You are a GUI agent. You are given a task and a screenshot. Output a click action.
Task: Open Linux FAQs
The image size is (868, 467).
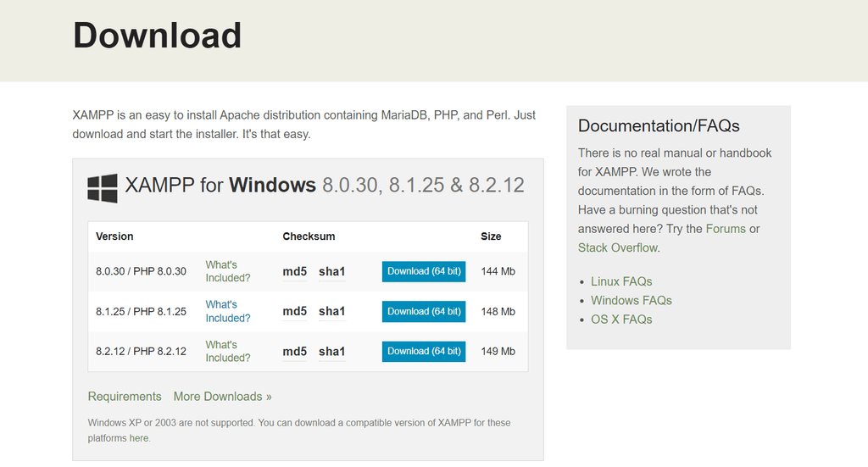pyautogui.click(x=621, y=281)
